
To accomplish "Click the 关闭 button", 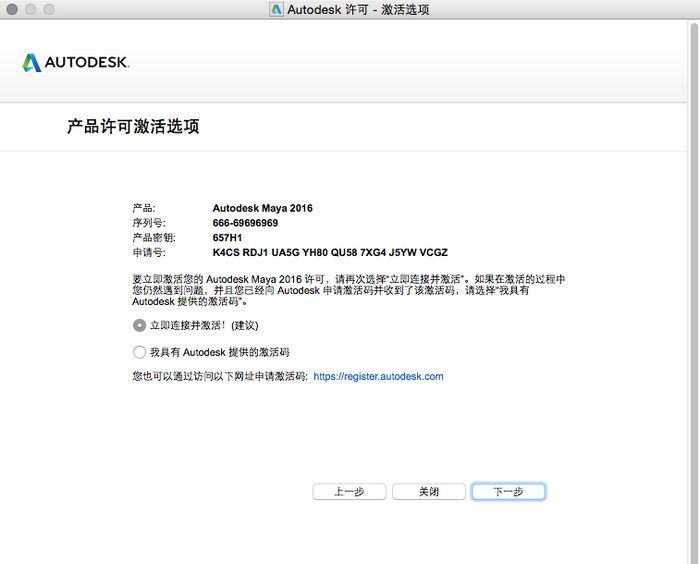I will pyautogui.click(x=429, y=492).
